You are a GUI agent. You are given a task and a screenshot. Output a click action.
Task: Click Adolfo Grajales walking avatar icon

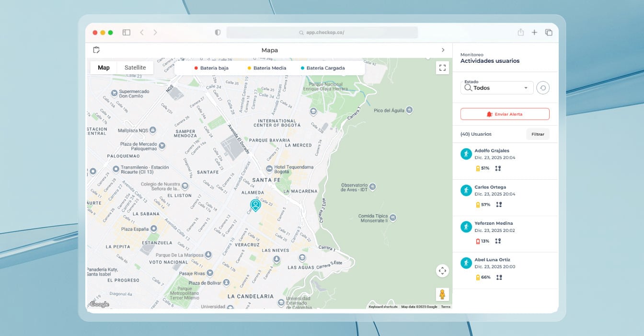point(466,154)
